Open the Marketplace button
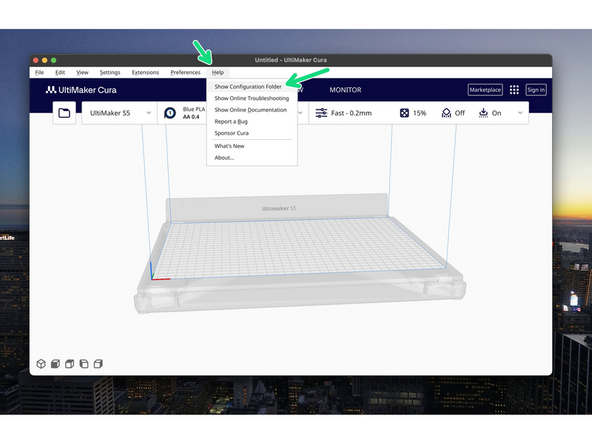Image resolution: width=592 pixels, height=444 pixels. 485,90
